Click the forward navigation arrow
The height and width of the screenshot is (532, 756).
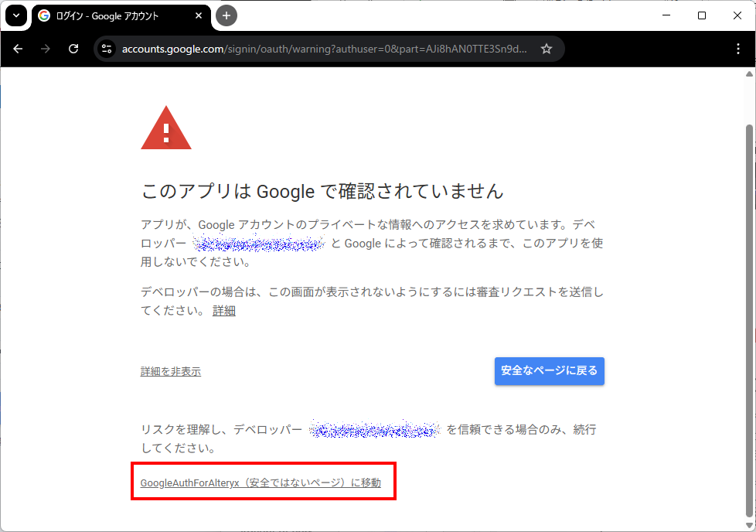[46, 49]
